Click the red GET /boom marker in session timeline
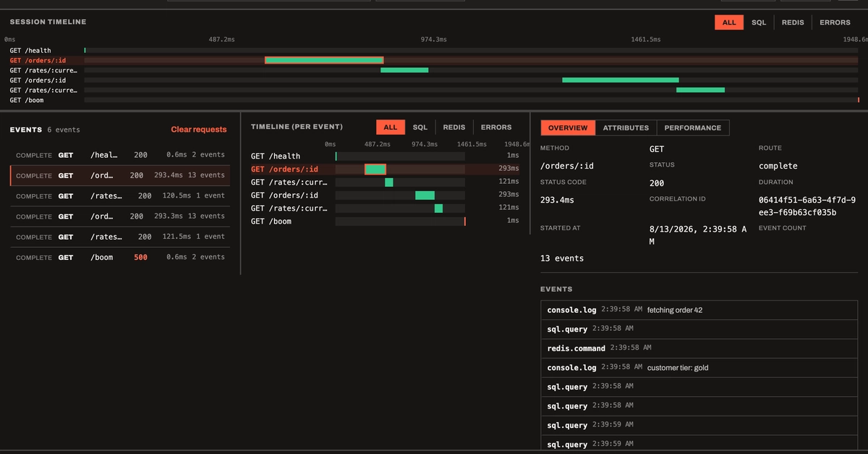This screenshot has width=868, height=454. pos(858,100)
